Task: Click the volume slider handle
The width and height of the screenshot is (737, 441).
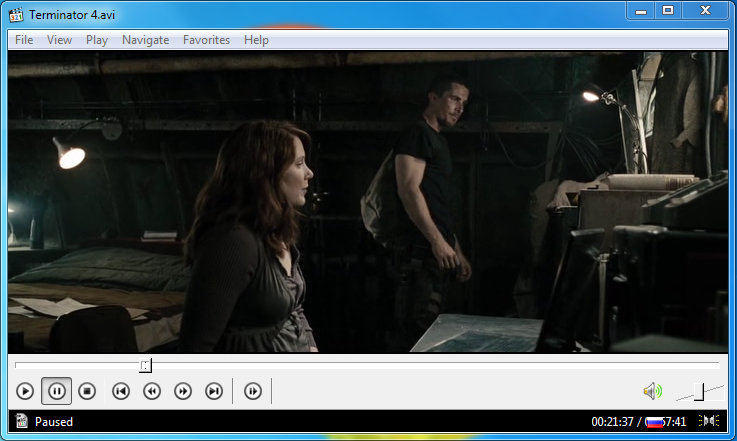Action: tap(699, 392)
